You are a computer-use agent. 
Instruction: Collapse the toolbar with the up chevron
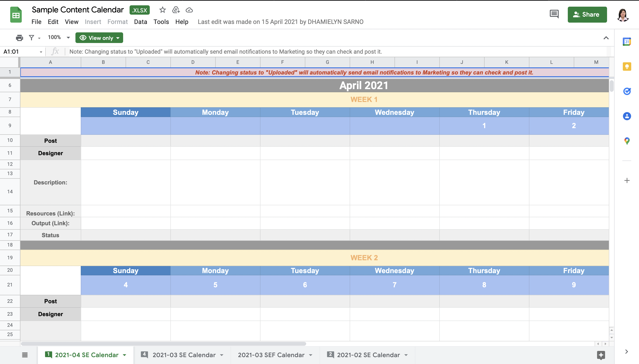606,38
